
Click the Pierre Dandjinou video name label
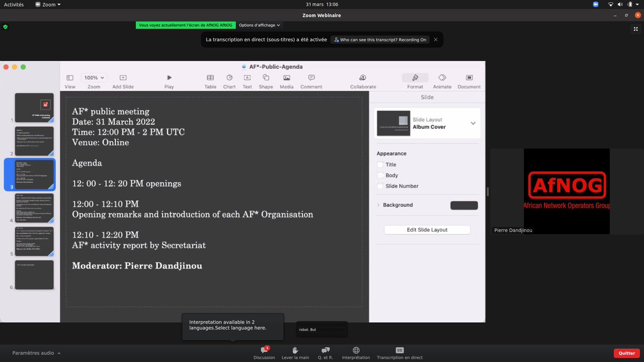pyautogui.click(x=514, y=230)
